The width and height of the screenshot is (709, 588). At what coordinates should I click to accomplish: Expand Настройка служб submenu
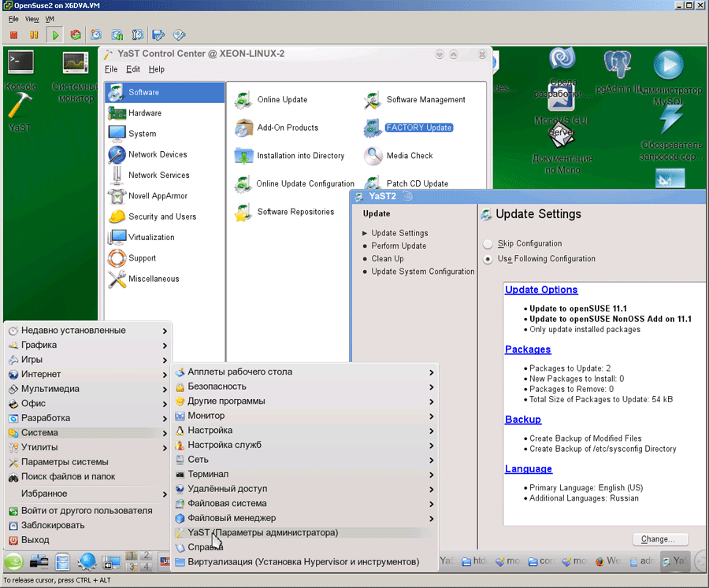point(304,446)
